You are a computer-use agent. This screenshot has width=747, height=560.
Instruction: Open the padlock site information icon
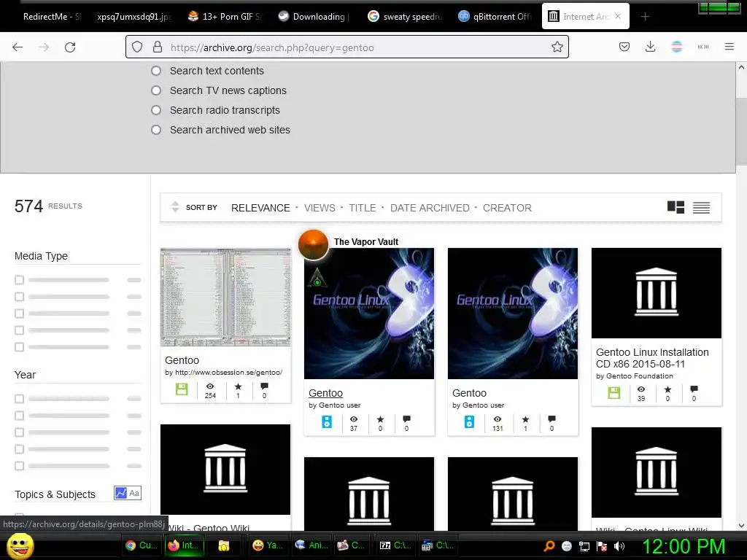point(158,47)
